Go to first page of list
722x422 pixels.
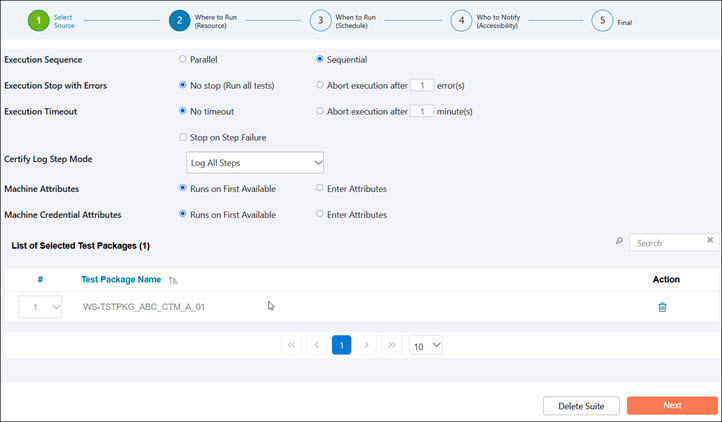(292, 345)
